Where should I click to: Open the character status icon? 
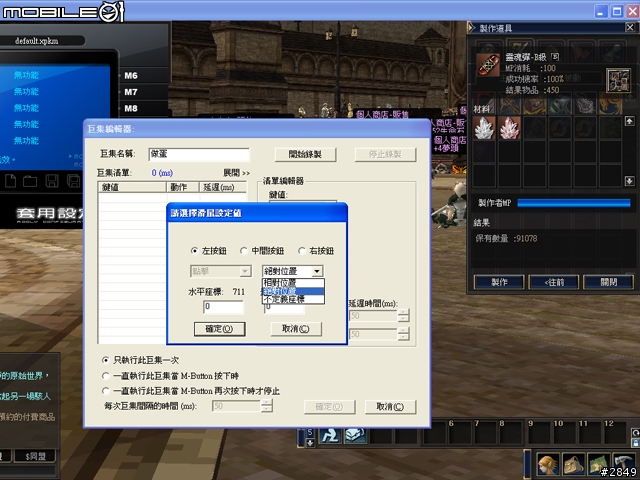[547, 464]
